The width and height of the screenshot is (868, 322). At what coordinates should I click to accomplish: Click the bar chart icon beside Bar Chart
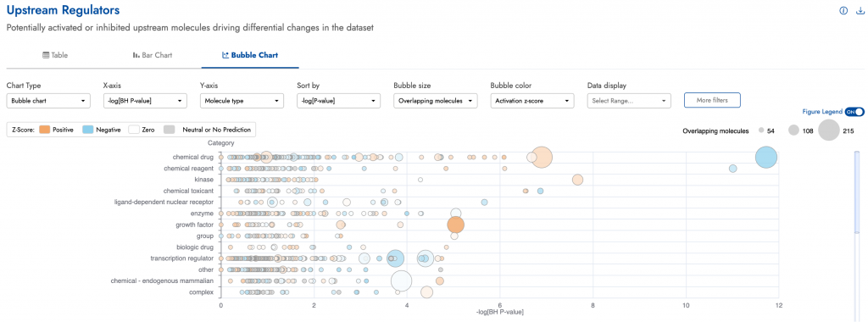tap(136, 55)
